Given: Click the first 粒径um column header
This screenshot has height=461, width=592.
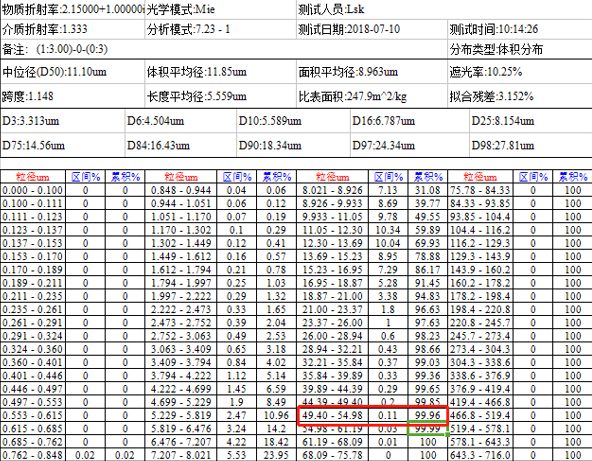Looking at the screenshot, I should pos(33,177).
